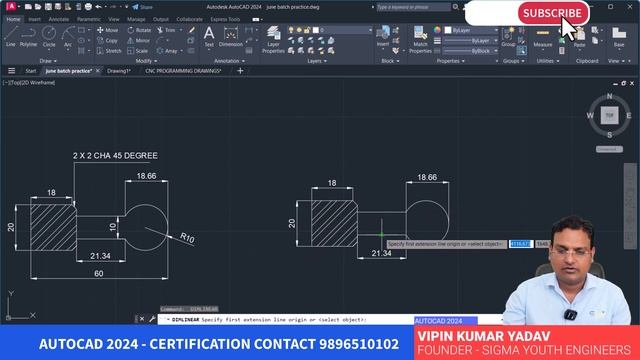Select the Line tool

pos(11,36)
